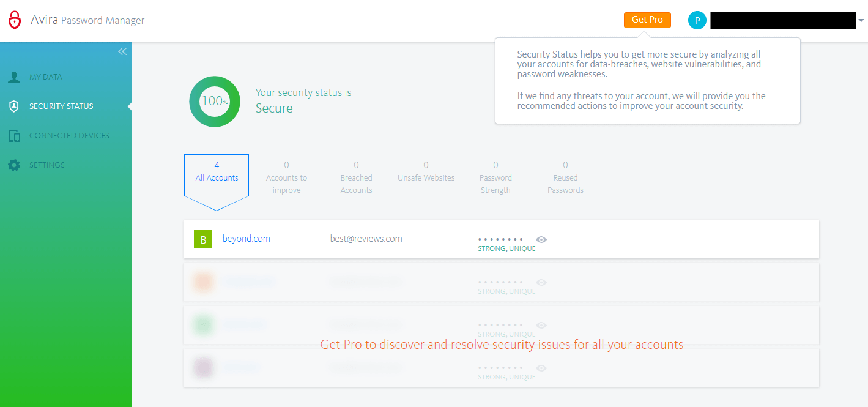Switch to the Breached Accounts tab
This screenshot has width=868, height=407.
[356, 177]
